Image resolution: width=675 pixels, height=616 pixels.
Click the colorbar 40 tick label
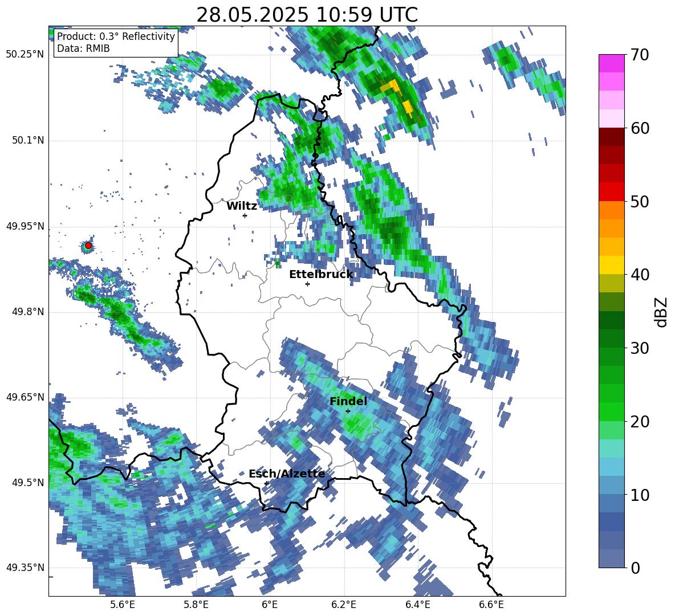coord(640,275)
